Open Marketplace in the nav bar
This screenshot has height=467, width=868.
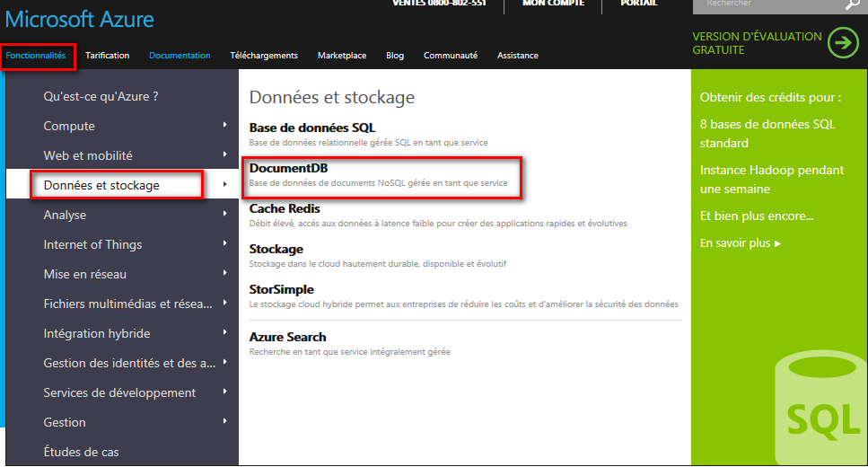click(x=342, y=56)
